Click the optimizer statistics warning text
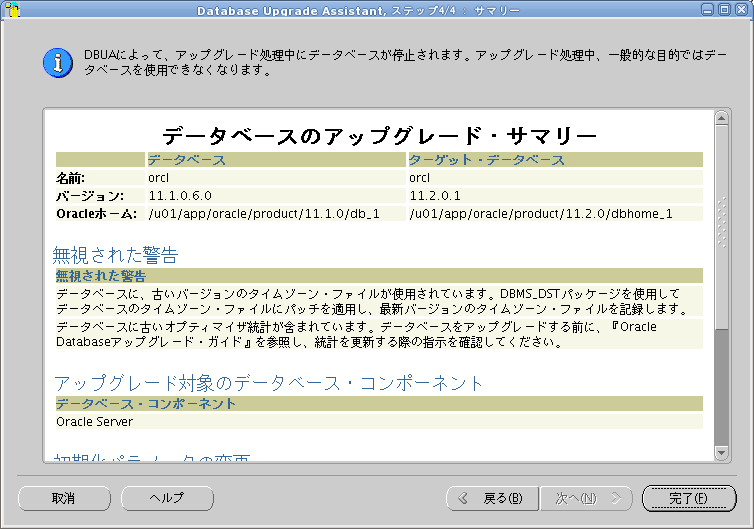The height and width of the screenshot is (529, 754). [x=356, y=334]
